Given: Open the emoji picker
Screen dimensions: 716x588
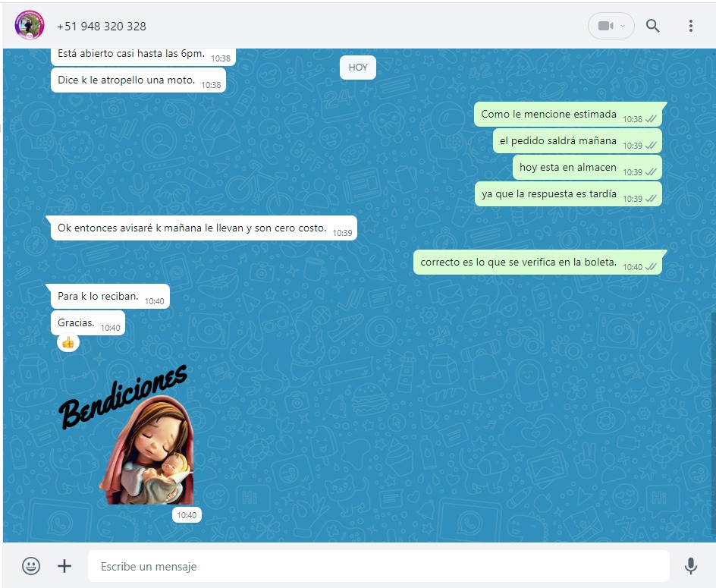Looking at the screenshot, I should (x=31, y=566).
